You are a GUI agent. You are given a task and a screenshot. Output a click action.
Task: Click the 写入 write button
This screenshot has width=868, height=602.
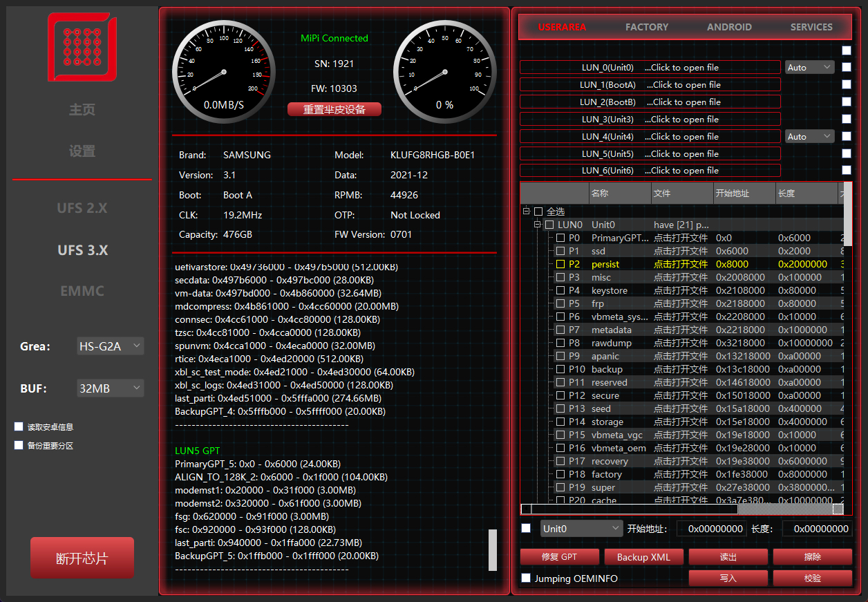pos(728,578)
